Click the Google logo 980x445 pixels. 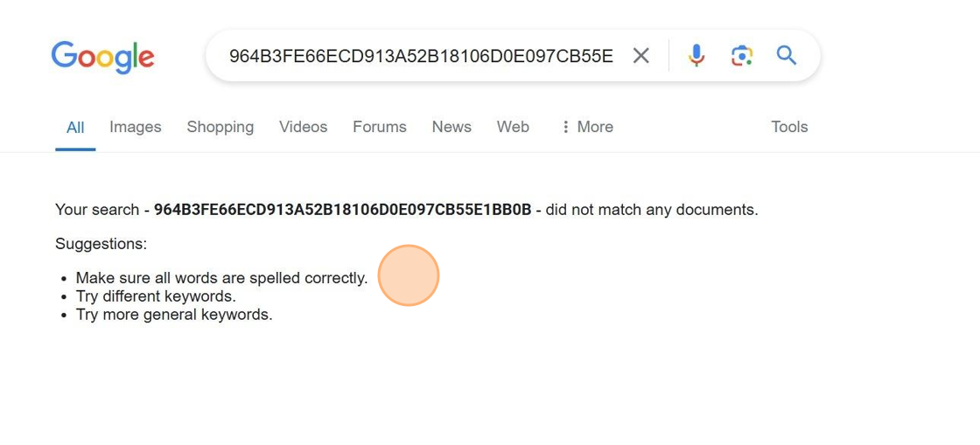coord(102,57)
